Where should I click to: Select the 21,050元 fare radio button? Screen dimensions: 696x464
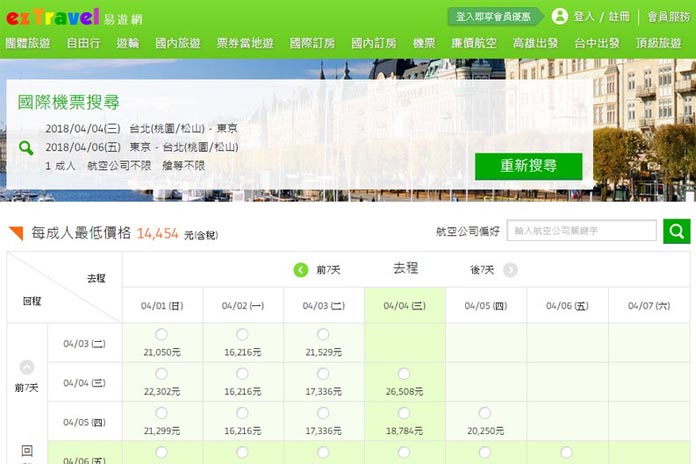point(161,335)
